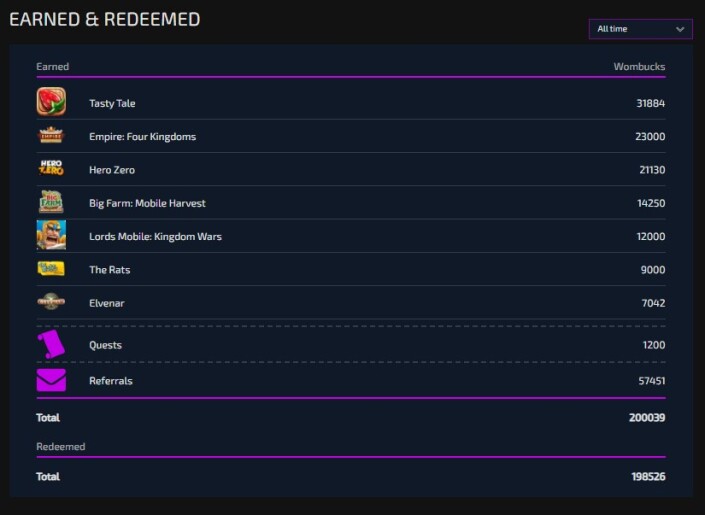The height and width of the screenshot is (515, 705).
Task: Click the earned total 200039
Action: point(647,418)
